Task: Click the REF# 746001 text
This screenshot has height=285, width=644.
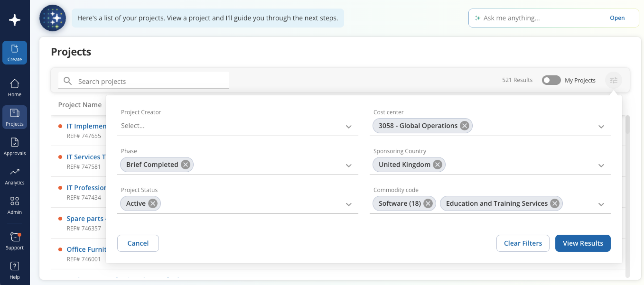Action: [x=84, y=259]
